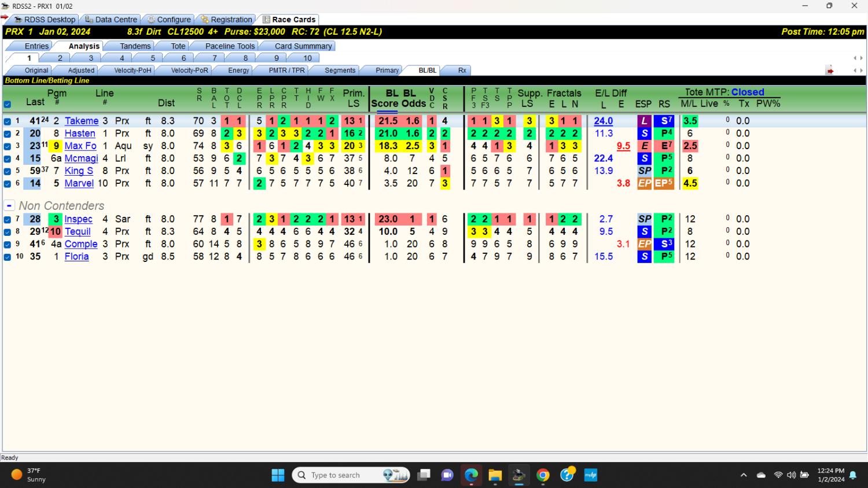Toggle the Max Fo row checkbox

(x=7, y=146)
